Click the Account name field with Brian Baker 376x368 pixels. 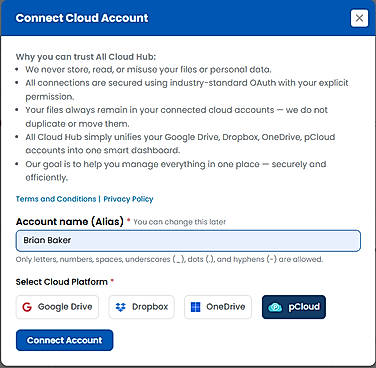(x=188, y=240)
